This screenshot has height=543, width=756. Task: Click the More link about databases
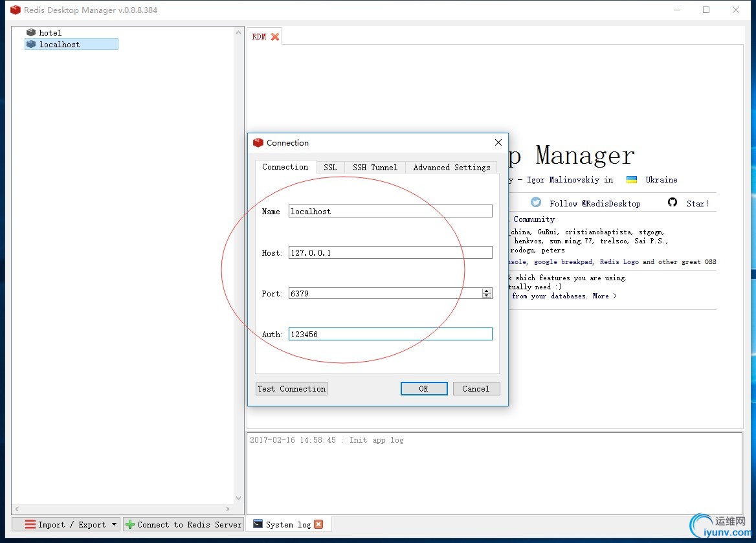604,296
